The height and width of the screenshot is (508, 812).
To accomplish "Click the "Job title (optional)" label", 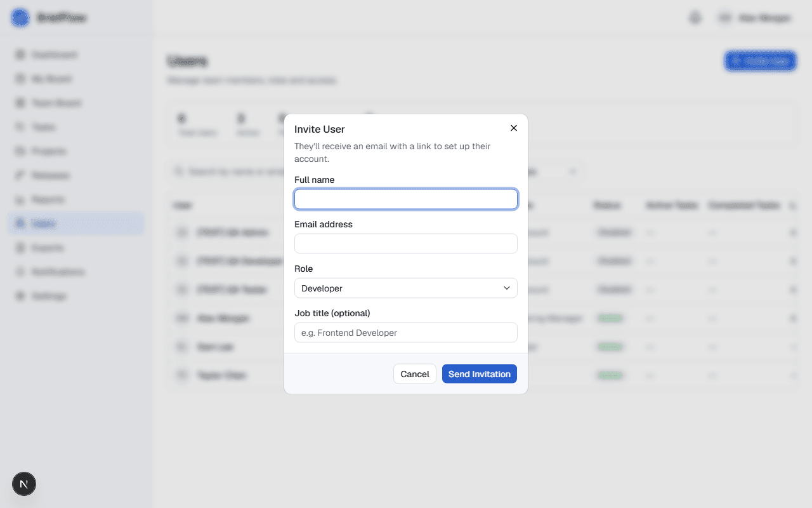I will pos(332,313).
